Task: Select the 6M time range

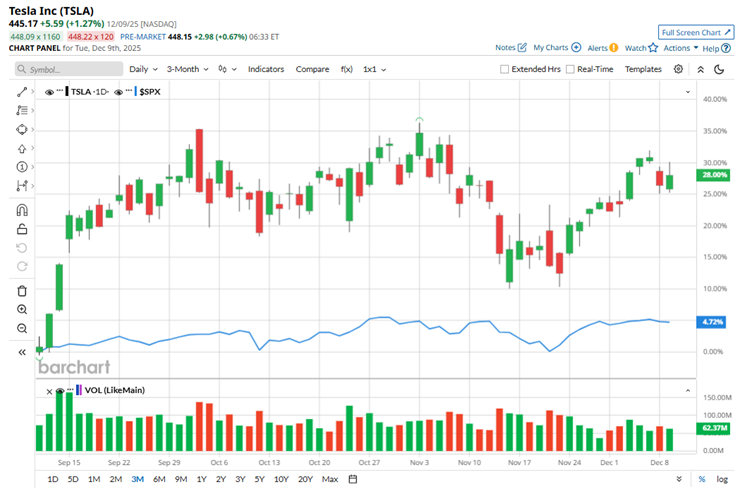Action: click(159, 479)
